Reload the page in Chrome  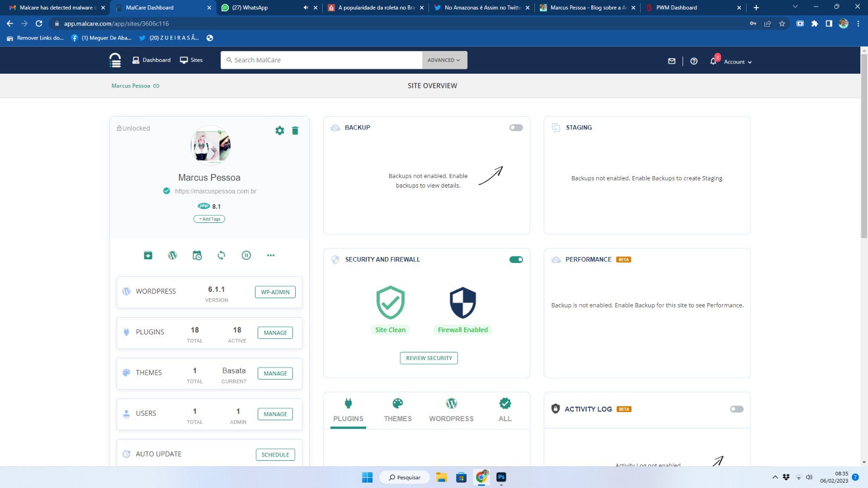pos(39,23)
